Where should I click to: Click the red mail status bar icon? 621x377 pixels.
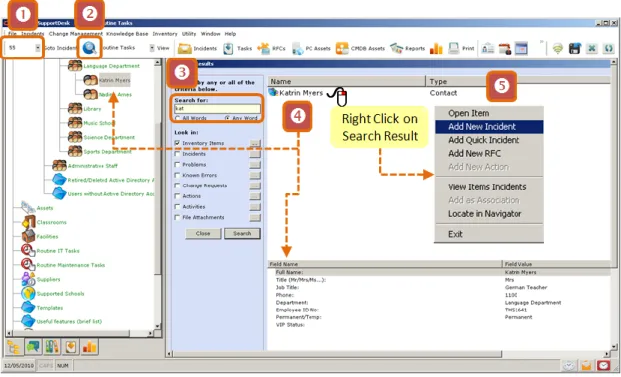pyautogui.click(x=604, y=366)
